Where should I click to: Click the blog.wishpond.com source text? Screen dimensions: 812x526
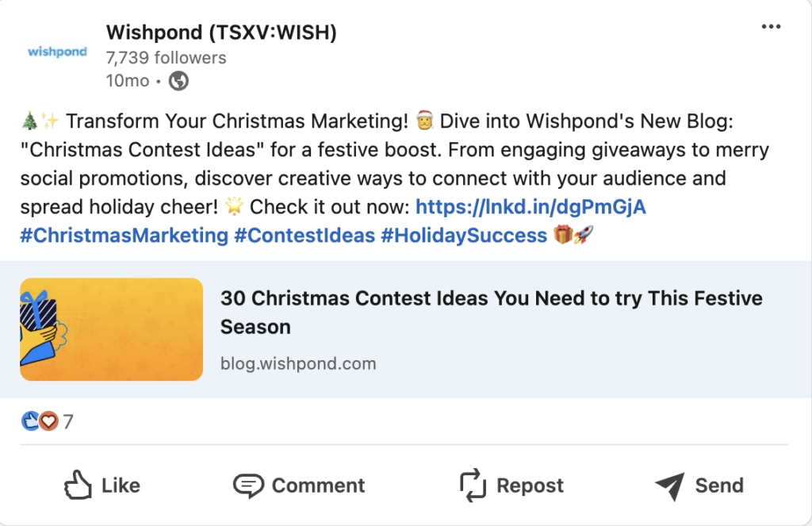click(298, 364)
